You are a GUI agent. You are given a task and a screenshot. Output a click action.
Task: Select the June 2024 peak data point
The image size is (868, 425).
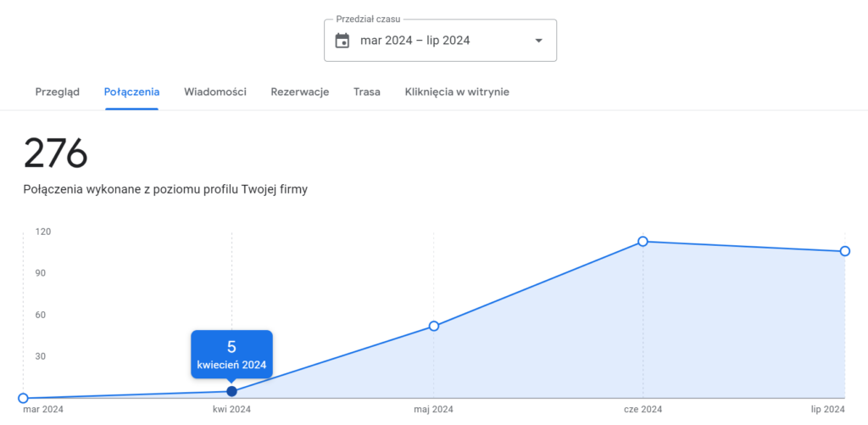[x=643, y=242]
